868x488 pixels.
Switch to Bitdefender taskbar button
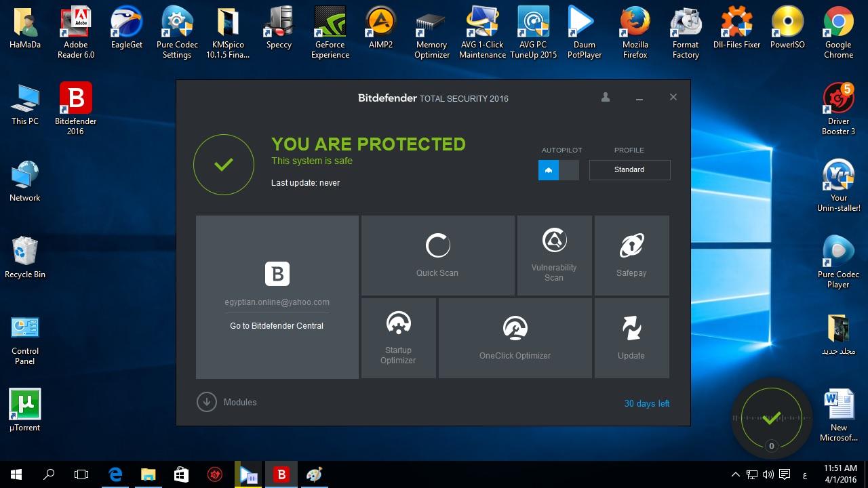(281, 474)
